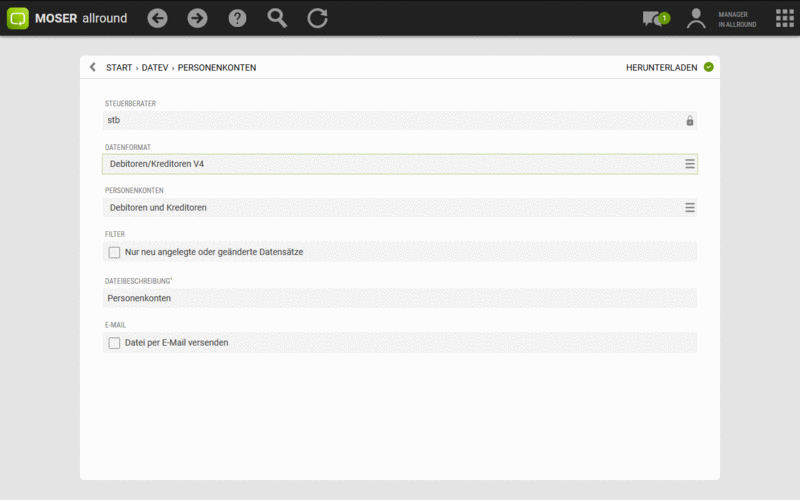The width and height of the screenshot is (800, 500).
Task: Click the HERUNTERLADEN button
Action: [x=661, y=67]
